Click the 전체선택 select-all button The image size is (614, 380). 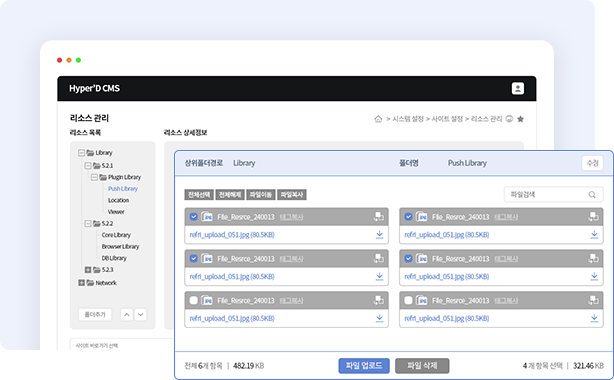[x=199, y=195]
